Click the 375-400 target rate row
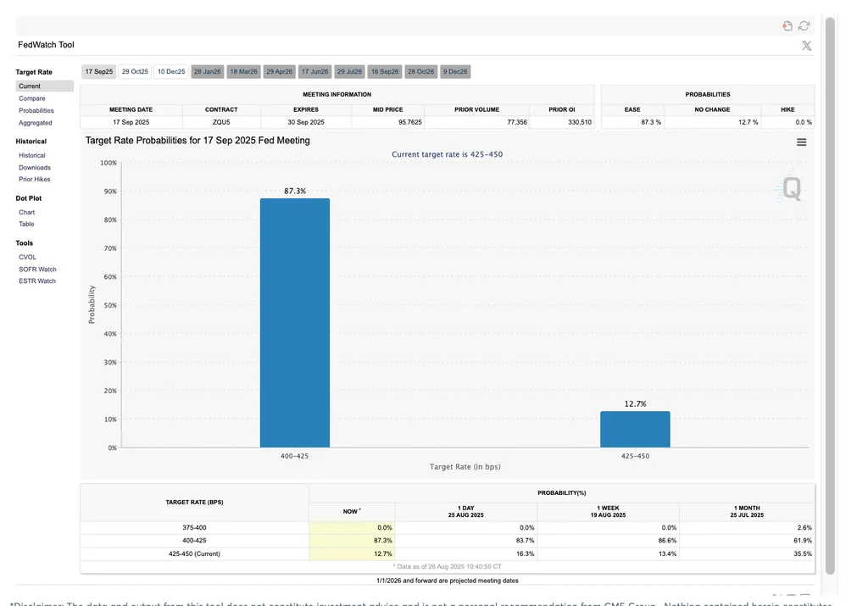Image resolution: width=868 pixels, height=606 pixels. tap(448, 528)
